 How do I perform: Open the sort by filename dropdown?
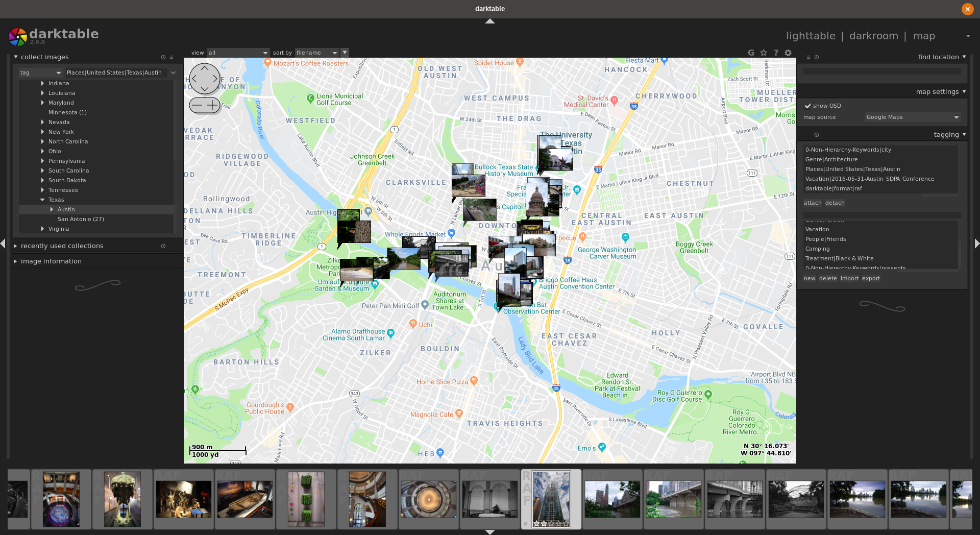point(317,53)
